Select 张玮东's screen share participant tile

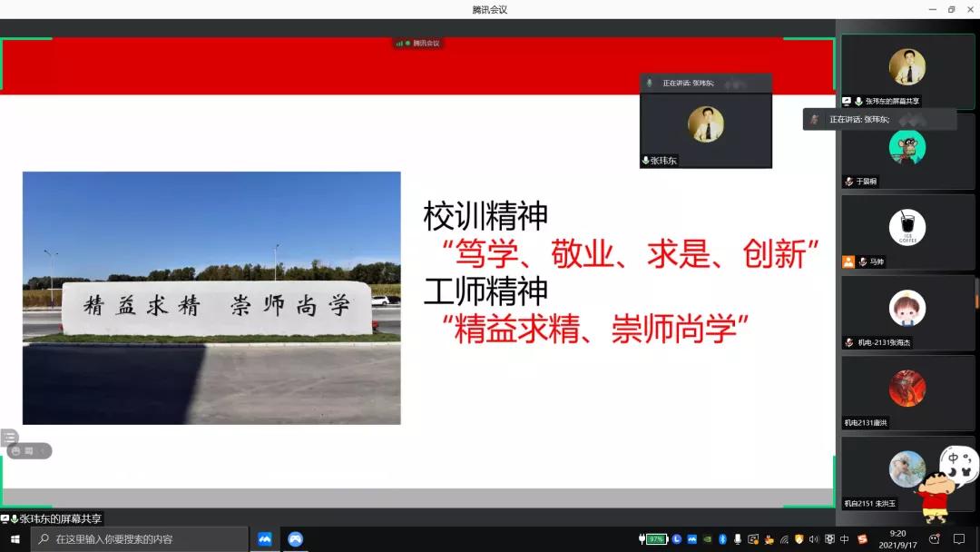point(906,72)
